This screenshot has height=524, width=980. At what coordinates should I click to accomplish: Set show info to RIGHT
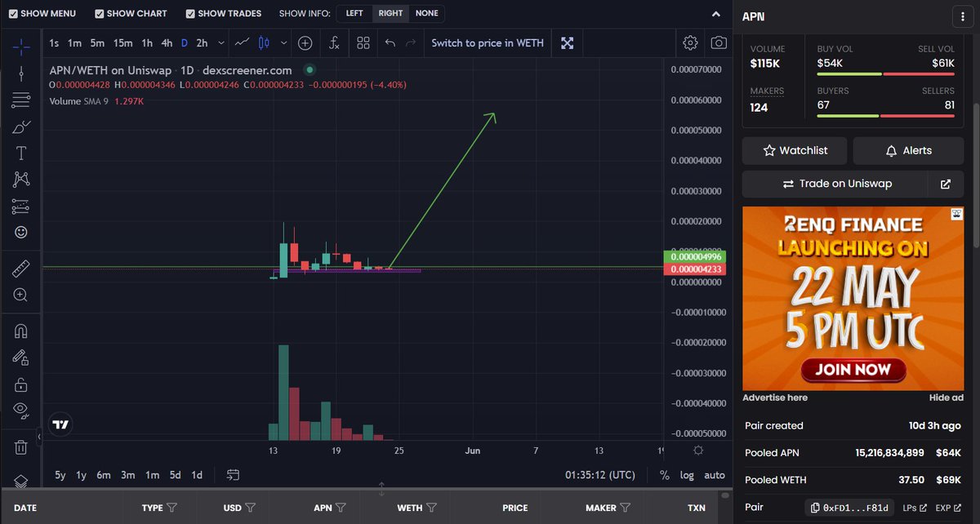point(390,13)
